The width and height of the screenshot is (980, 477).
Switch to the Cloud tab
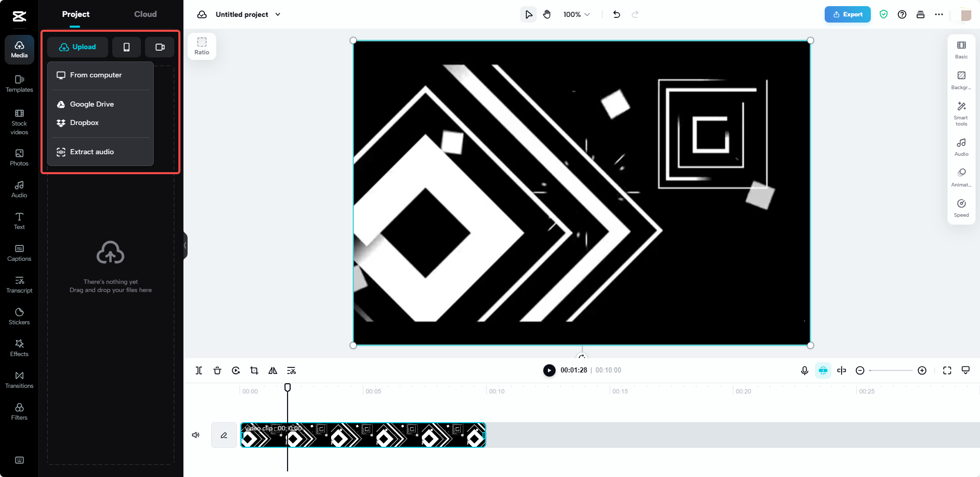click(145, 14)
